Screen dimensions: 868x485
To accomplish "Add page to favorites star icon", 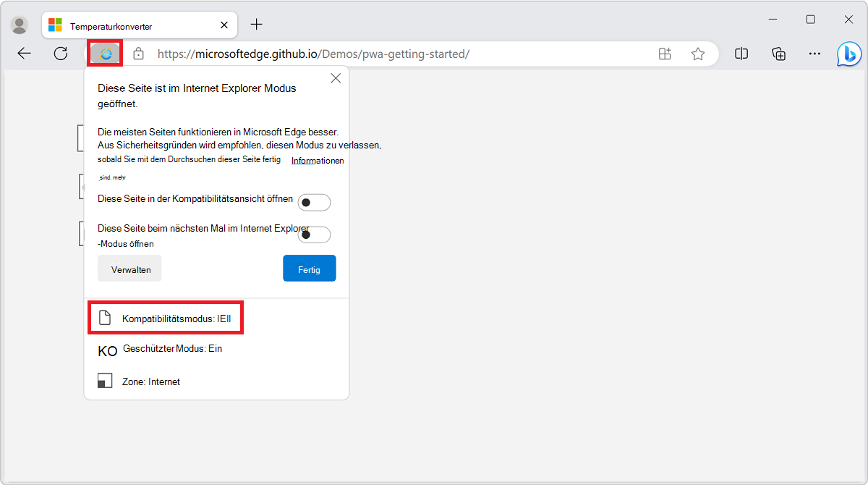I will [x=698, y=54].
